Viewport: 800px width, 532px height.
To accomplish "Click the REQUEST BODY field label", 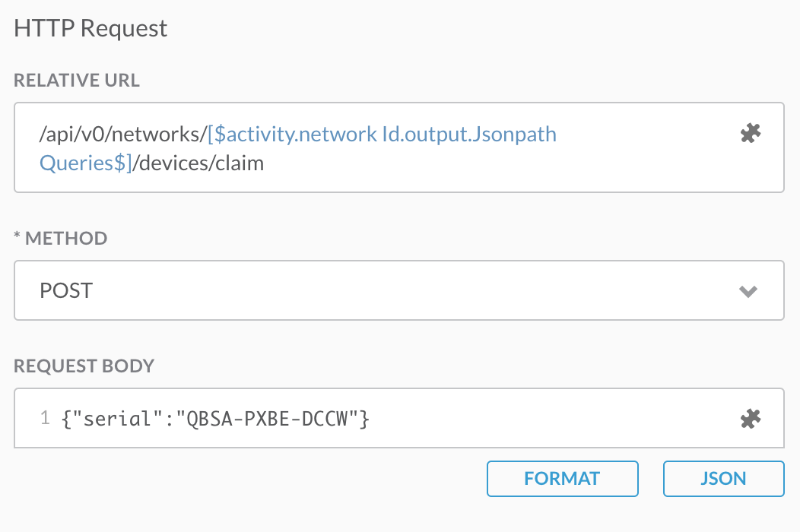I will pos(84,366).
